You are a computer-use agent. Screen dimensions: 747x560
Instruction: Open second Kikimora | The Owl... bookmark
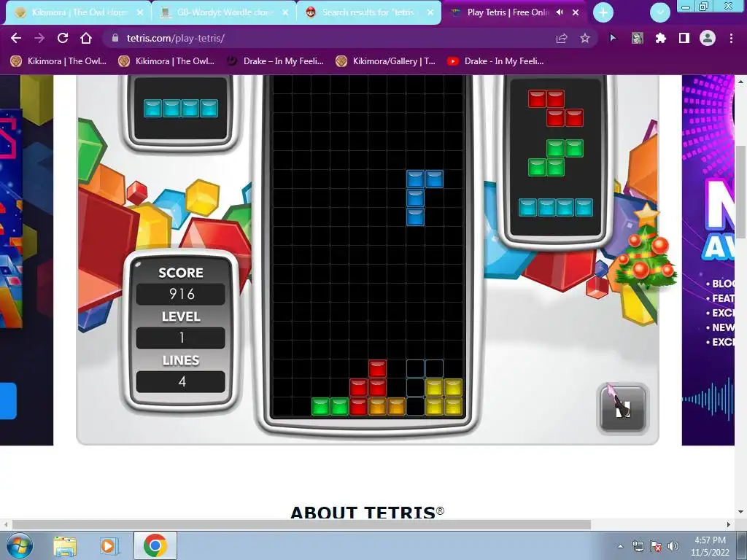coord(167,61)
